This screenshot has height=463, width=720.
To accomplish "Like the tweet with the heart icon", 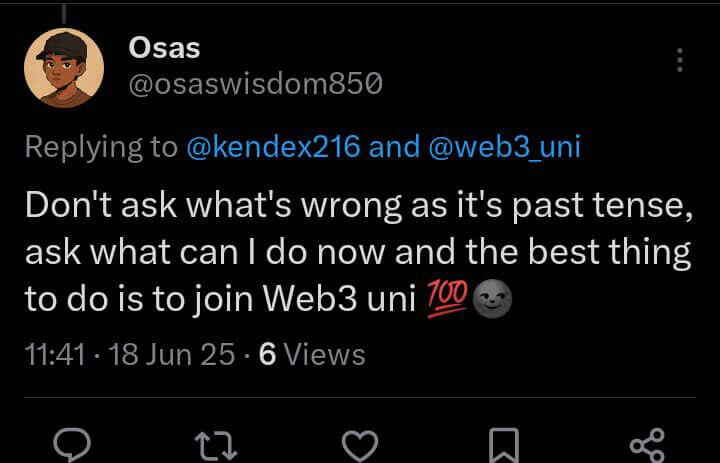I will coord(360,443).
